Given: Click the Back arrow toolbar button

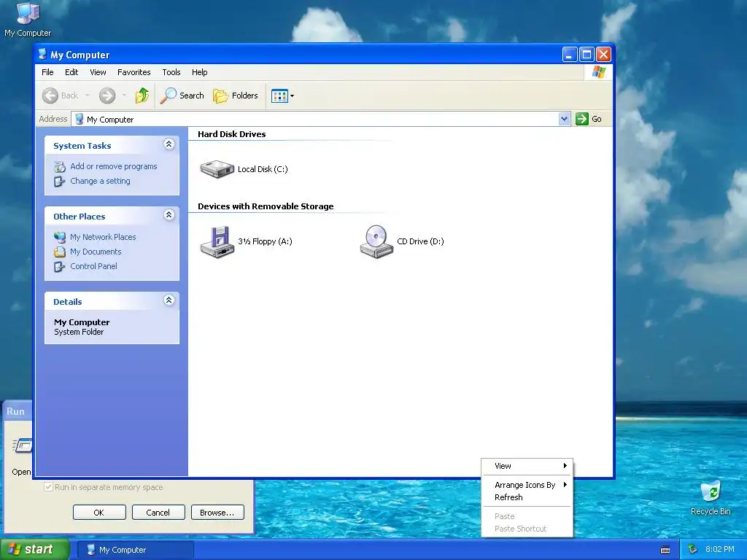Looking at the screenshot, I should 50,96.
